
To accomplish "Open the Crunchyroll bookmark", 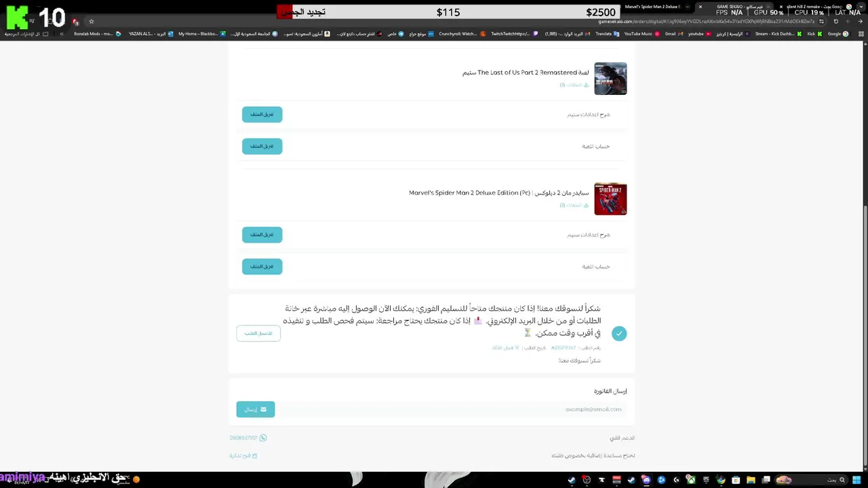I will pos(462,34).
